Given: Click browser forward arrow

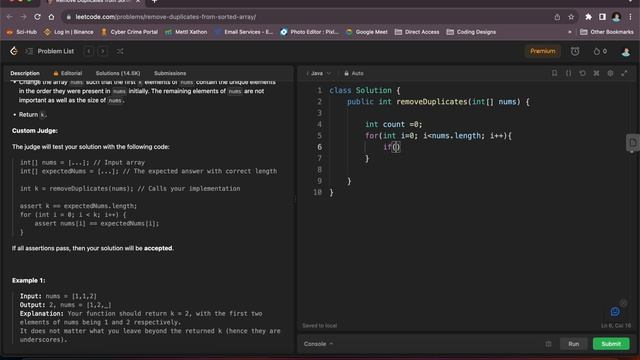Looking at the screenshot, I should click(x=23, y=17).
